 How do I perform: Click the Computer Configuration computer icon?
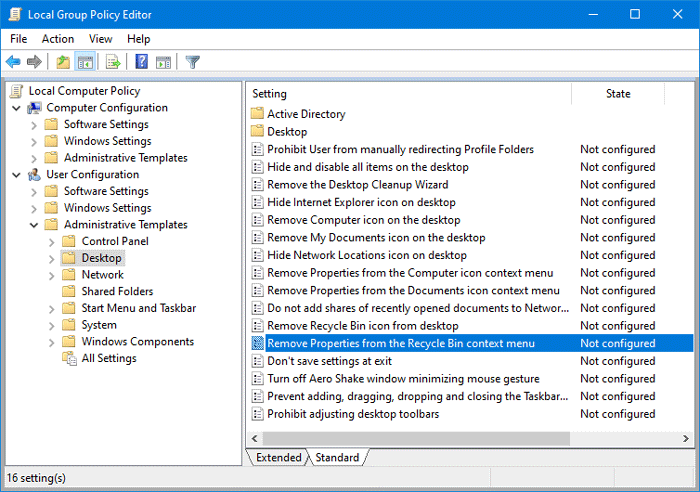point(34,108)
